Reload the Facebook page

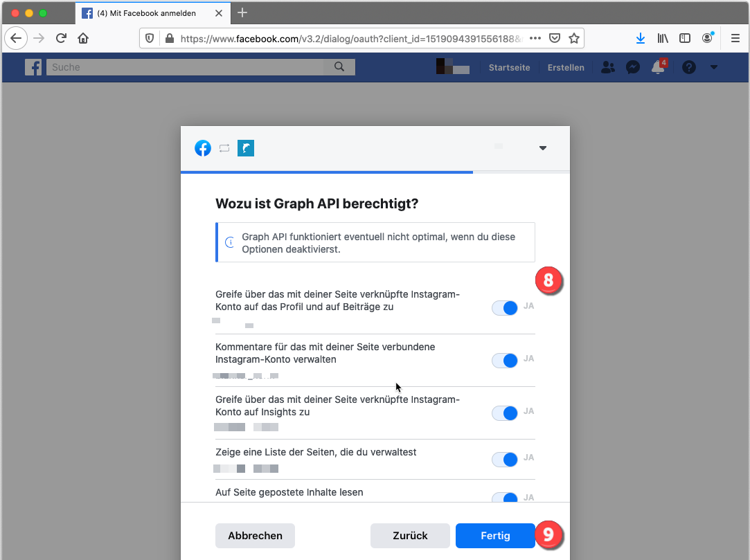coord(61,38)
